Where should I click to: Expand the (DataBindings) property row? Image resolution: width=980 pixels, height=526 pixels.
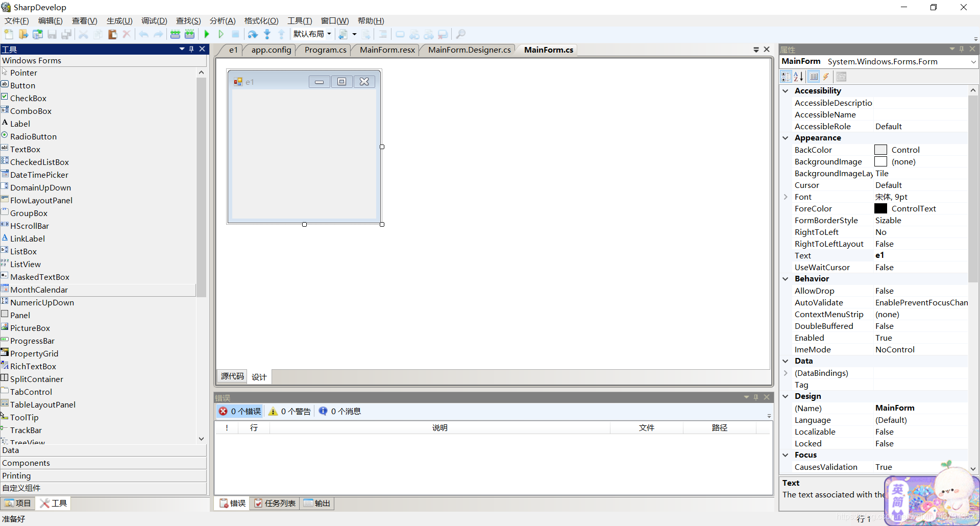(x=786, y=373)
